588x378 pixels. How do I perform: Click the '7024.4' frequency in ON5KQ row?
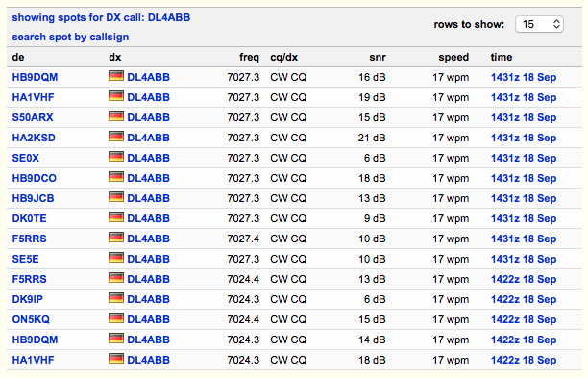coord(243,320)
